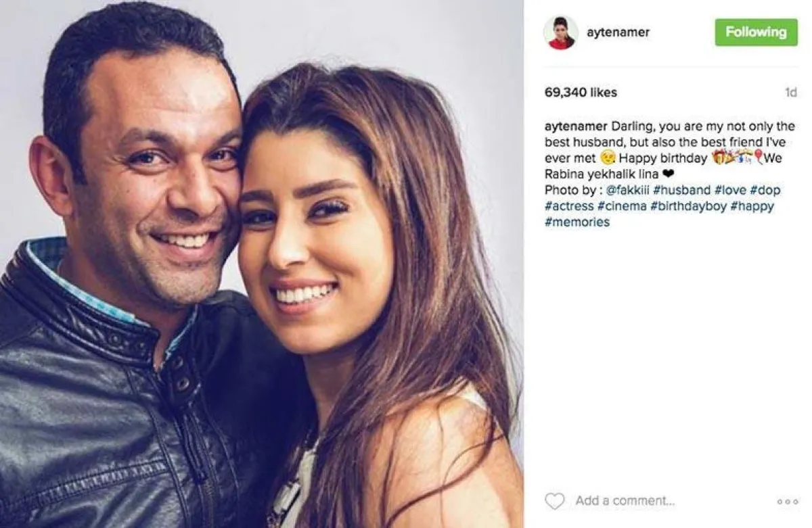812x528 pixels.
Task: Follow the #memories hashtag link
Action: (577, 222)
